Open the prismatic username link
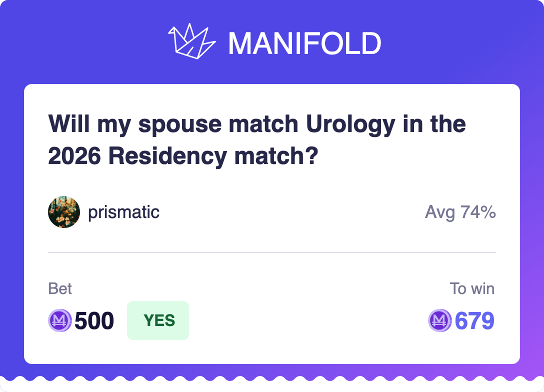544x392 pixels. (123, 212)
